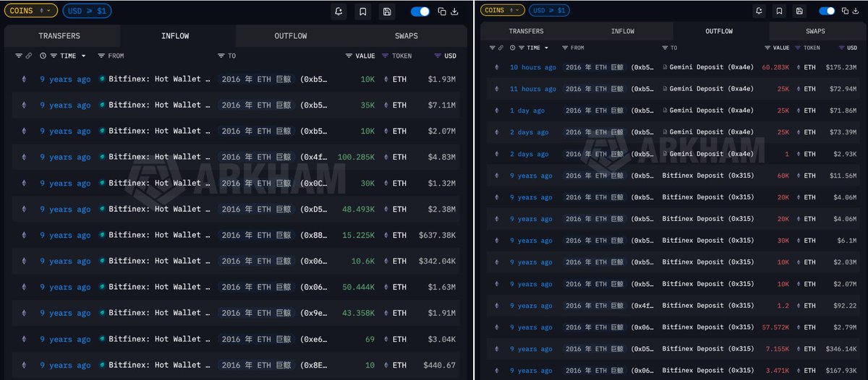Click the $346.14K USD amount
Image resolution: width=868 pixels, height=380 pixels.
tap(842, 349)
